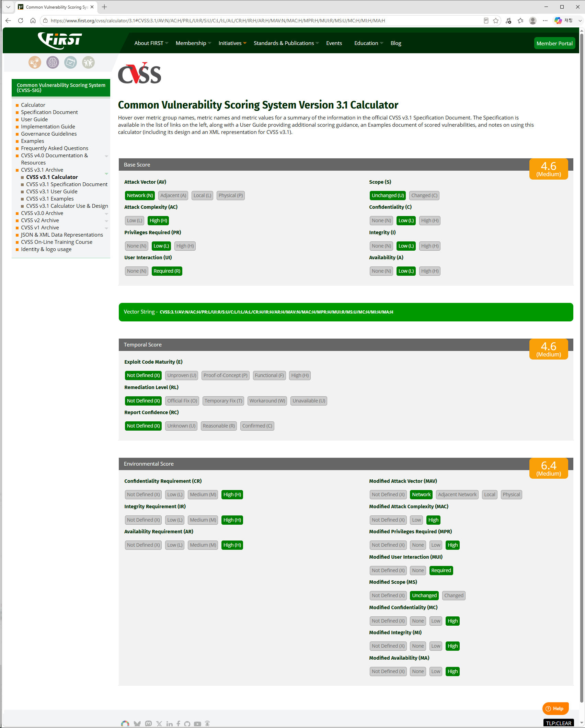The width and height of the screenshot is (585, 728).
Task: Expand the CVSS v1 Archive arrow
Action: coord(106,228)
